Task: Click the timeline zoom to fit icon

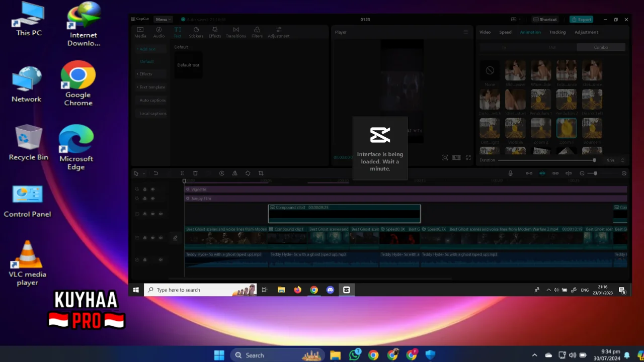Action: 624,173
